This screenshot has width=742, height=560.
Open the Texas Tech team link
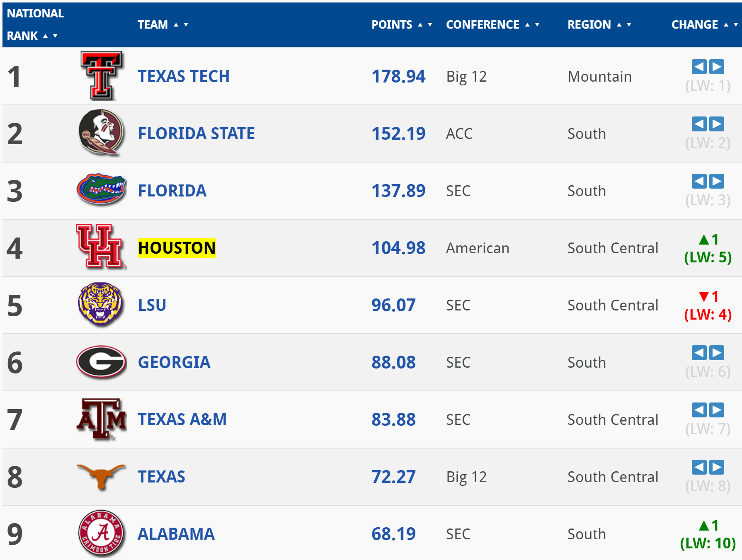point(184,76)
